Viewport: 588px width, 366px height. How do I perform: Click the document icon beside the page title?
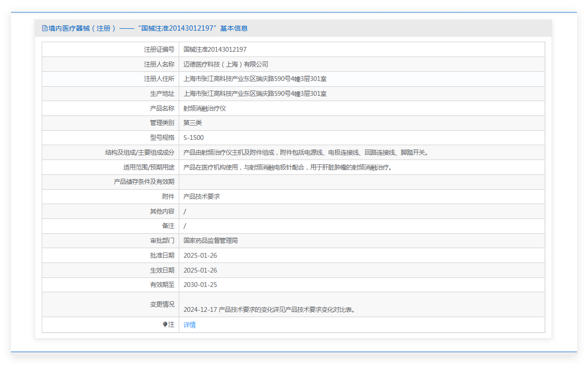click(x=45, y=28)
